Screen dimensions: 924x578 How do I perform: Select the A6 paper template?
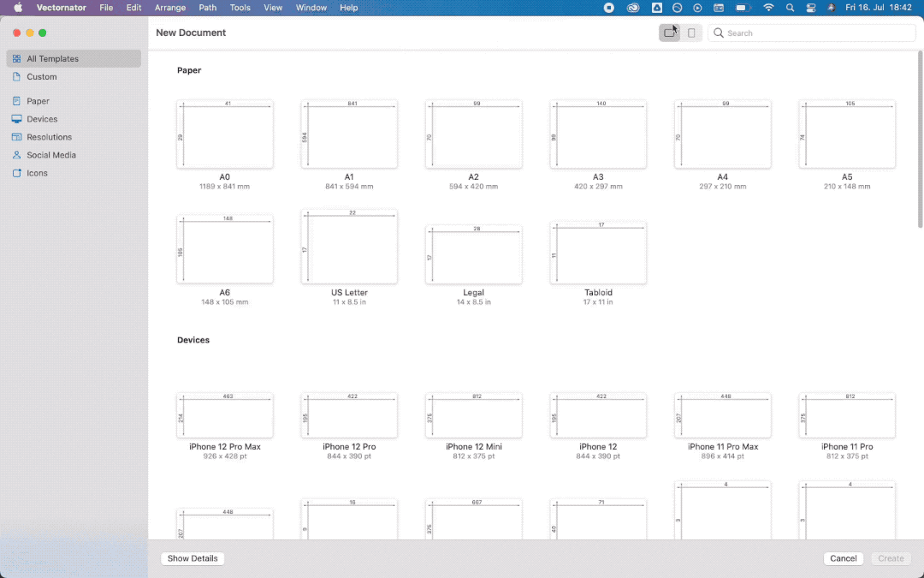224,249
